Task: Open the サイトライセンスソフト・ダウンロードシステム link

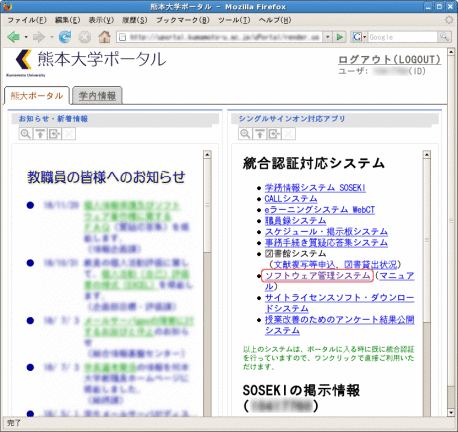Action: coord(339,303)
